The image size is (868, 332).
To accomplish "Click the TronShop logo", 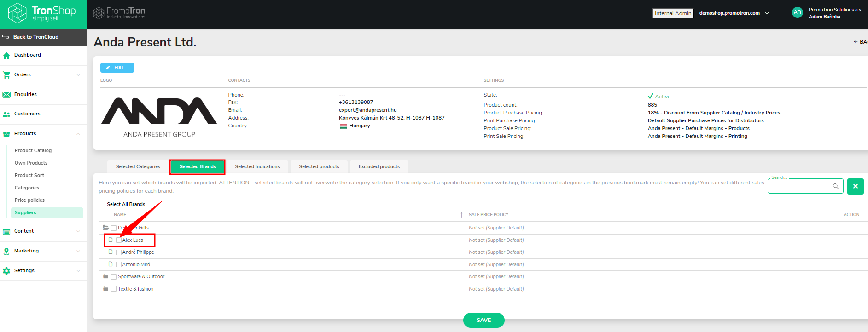I will point(42,13).
